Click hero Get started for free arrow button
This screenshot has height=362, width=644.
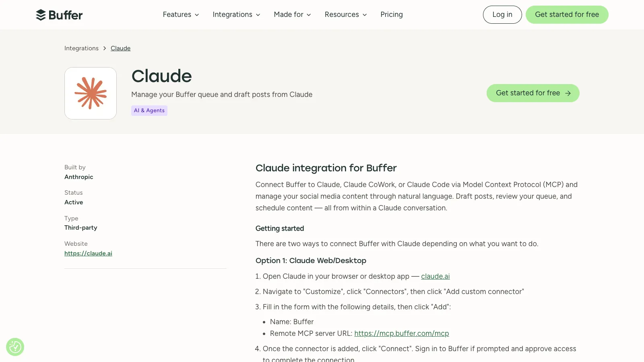533,93
